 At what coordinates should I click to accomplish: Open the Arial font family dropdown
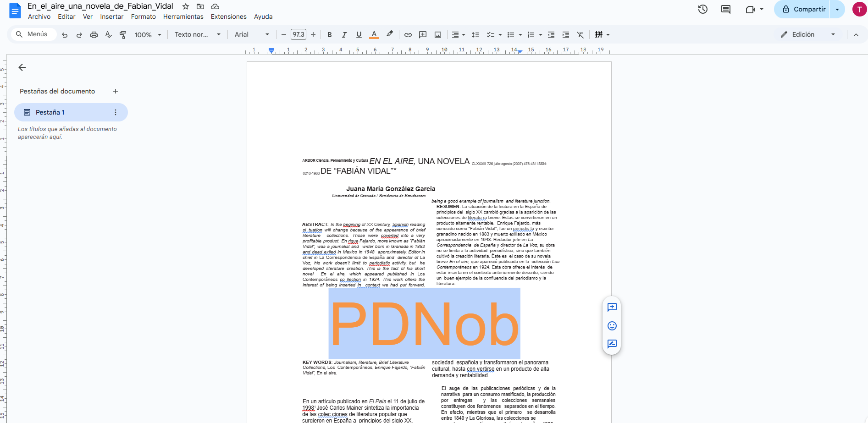[x=252, y=34]
